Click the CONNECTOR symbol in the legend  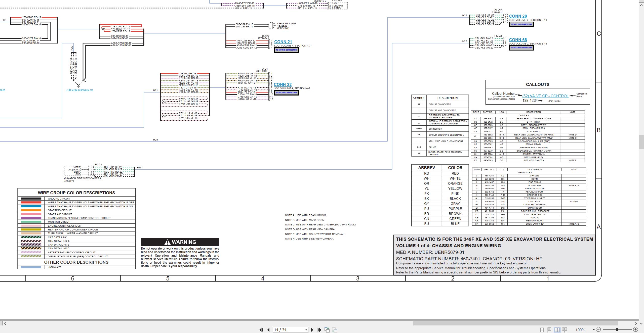(x=419, y=129)
